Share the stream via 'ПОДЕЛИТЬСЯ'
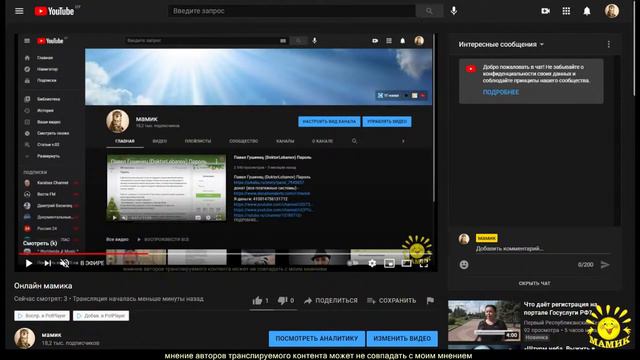 331,300
